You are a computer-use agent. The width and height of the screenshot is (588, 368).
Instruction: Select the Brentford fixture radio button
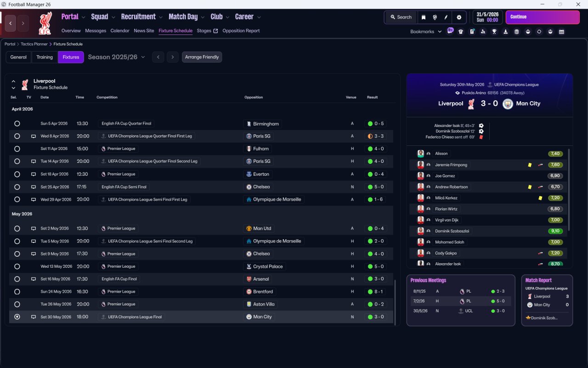point(17,292)
